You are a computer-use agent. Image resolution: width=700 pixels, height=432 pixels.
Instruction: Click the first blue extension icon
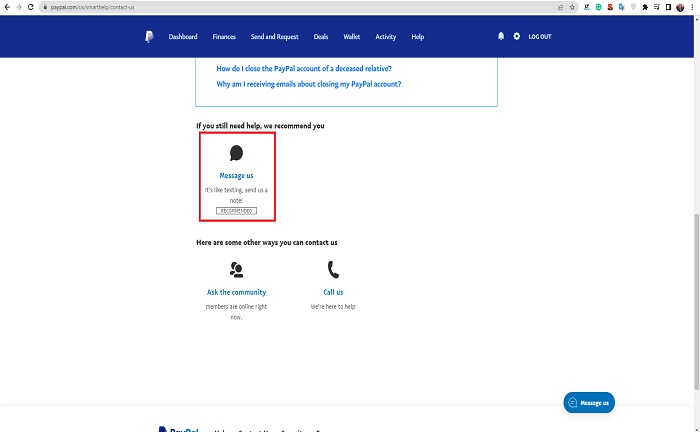(587, 7)
